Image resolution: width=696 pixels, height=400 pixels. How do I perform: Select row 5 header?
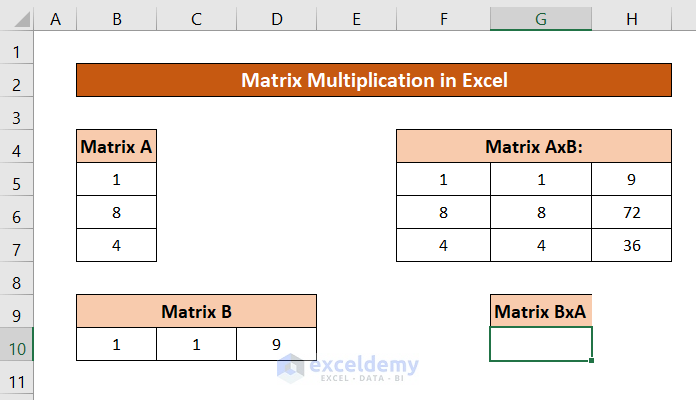coord(17,180)
